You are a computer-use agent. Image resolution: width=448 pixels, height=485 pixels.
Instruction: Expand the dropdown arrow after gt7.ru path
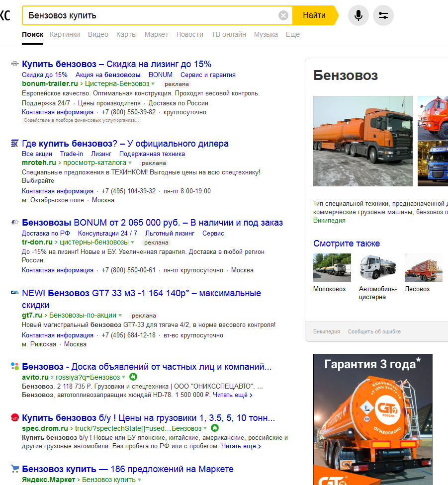coord(120,315)
